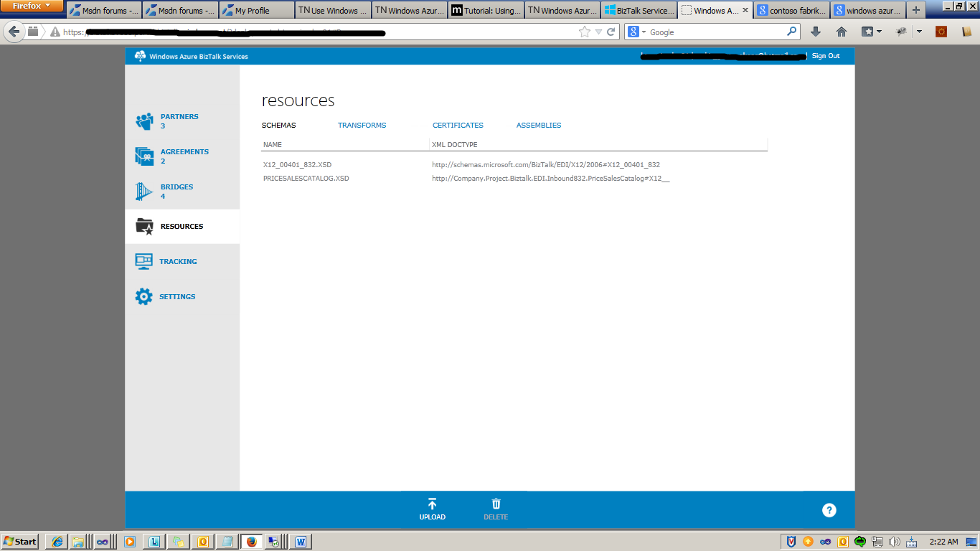Open Windows Explorer folder in taskbar
The image size is (980, 551).
click(x=77, y=542)
